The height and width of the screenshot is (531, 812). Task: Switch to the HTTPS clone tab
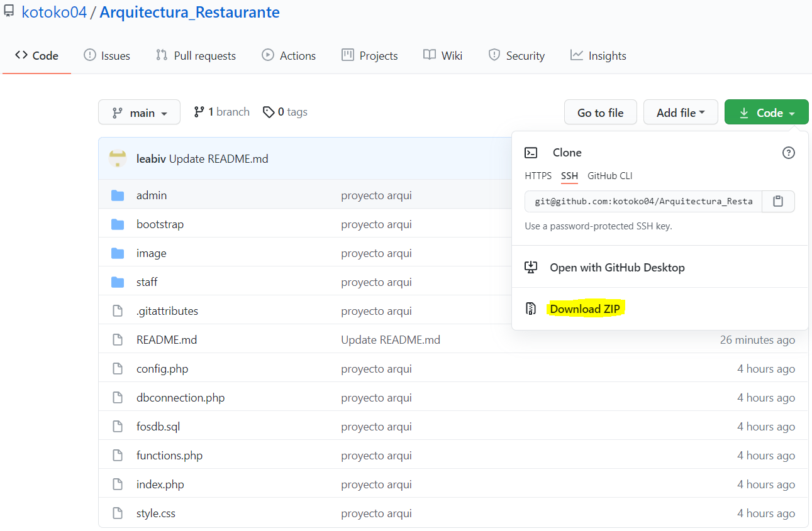[x=538, y=176]
